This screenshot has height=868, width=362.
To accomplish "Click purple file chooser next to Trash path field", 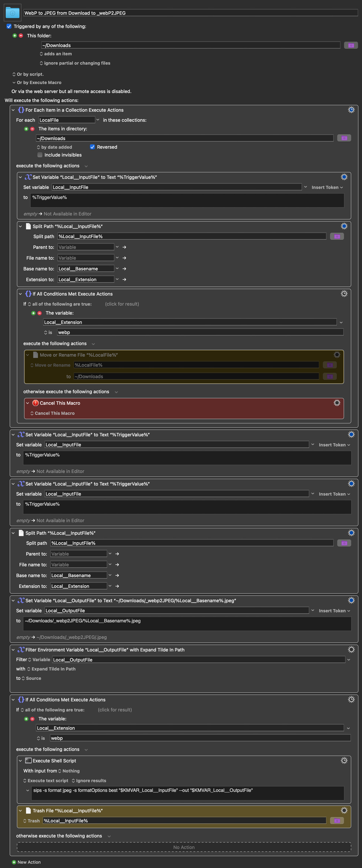I will [337, 821].
